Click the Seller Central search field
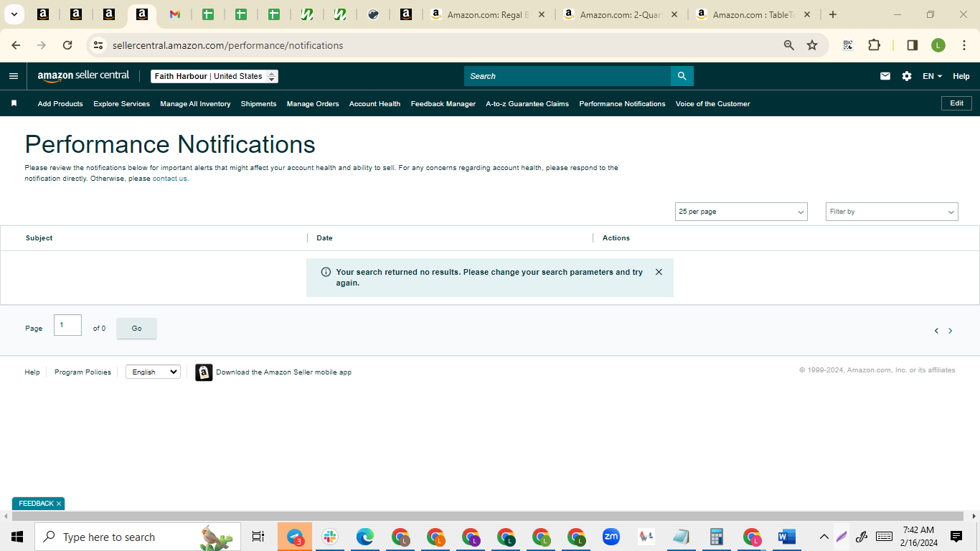The image size is (980, 551). 567,76
